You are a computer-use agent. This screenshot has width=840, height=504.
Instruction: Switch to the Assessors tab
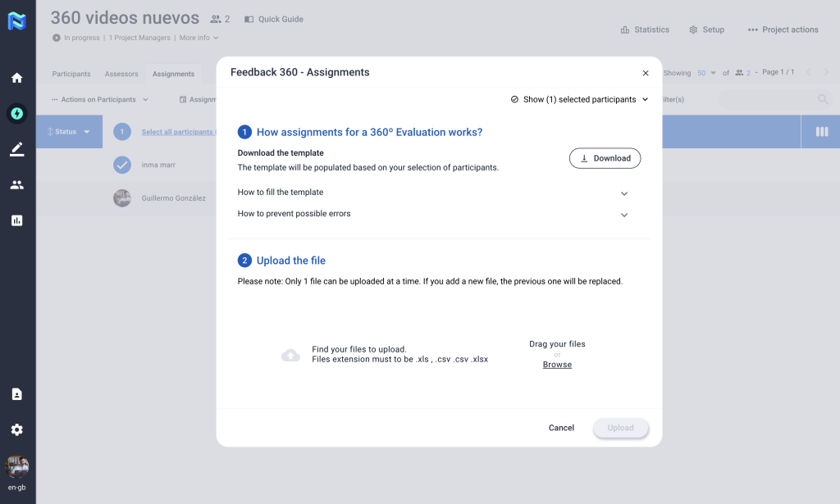[121, 74]
